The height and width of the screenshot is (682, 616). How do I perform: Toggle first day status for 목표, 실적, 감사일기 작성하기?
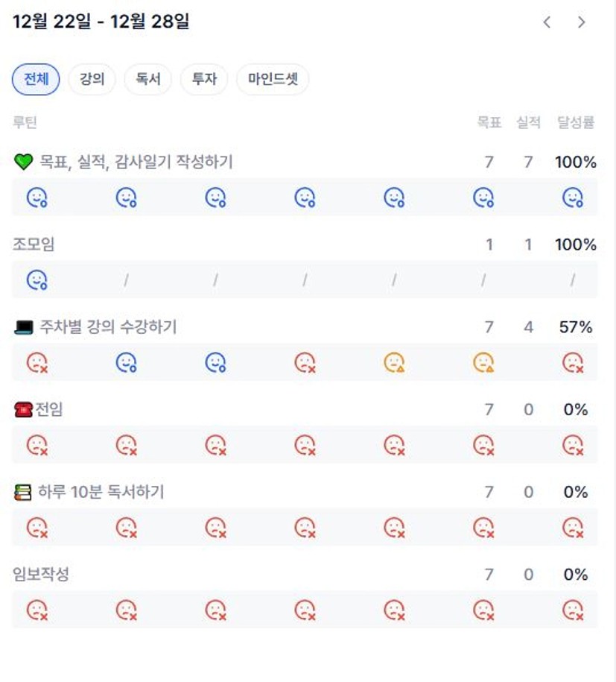tap(36, 198)
